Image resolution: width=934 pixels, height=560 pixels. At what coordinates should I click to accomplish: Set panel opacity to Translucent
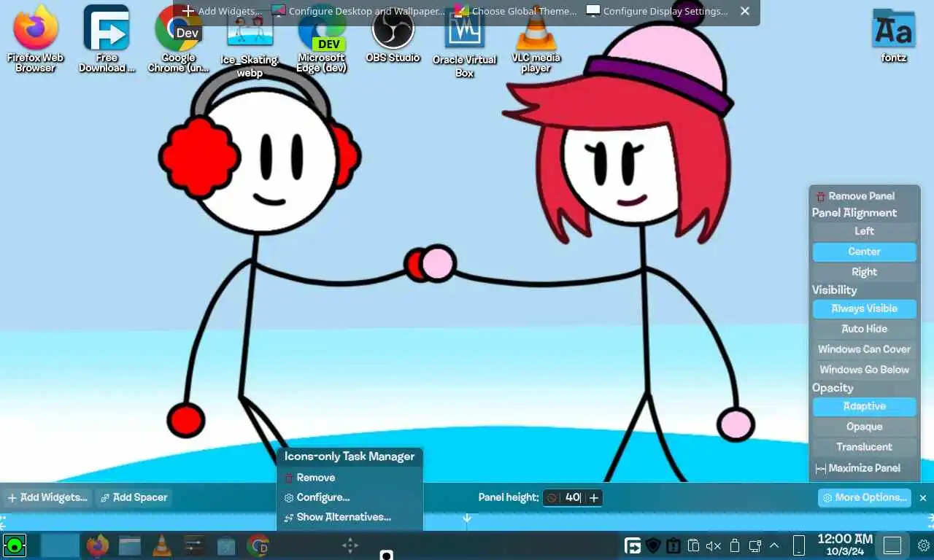(x=864, y=447)
